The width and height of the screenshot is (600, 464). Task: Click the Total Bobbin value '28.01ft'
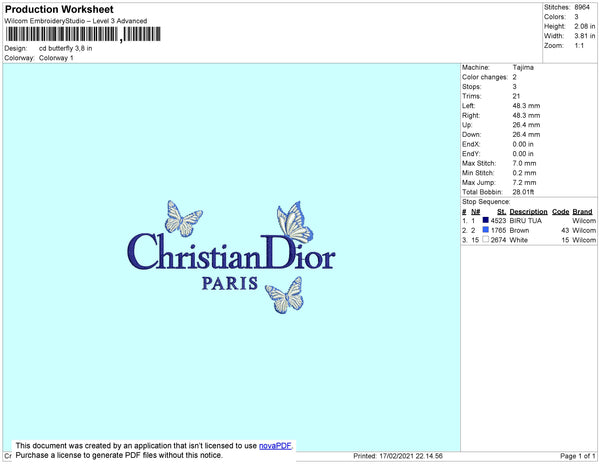point(523,192)
